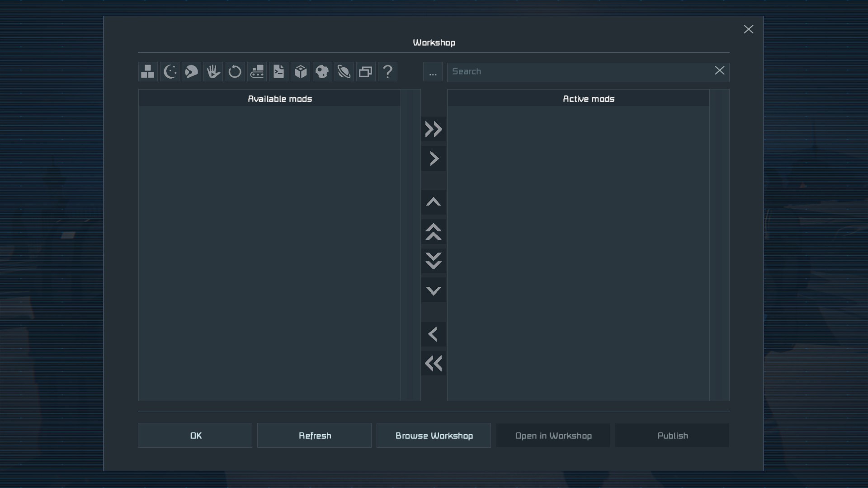Image resolution: width=868 pixels, height=488 pixels.
Task: Click the asteroid filter icon
Action: 322,71
